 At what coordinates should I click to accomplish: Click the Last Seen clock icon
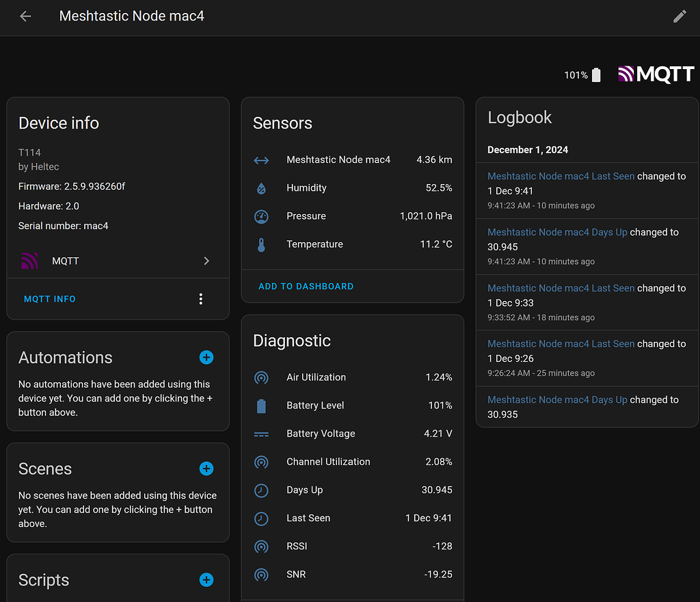click(262, 518)
